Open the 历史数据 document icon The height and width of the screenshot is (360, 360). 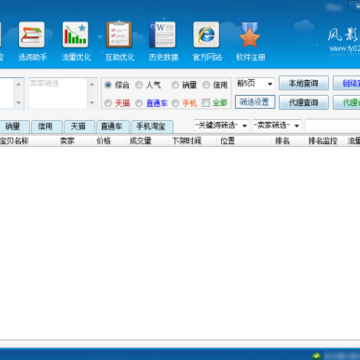pyautogui.click(x=163, y=35)
